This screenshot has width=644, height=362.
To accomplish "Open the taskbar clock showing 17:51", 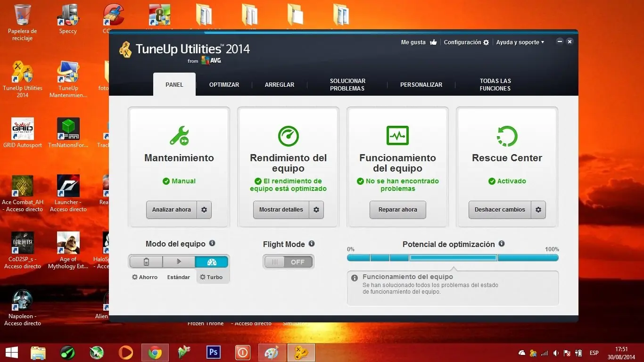I will coord(621,353).
